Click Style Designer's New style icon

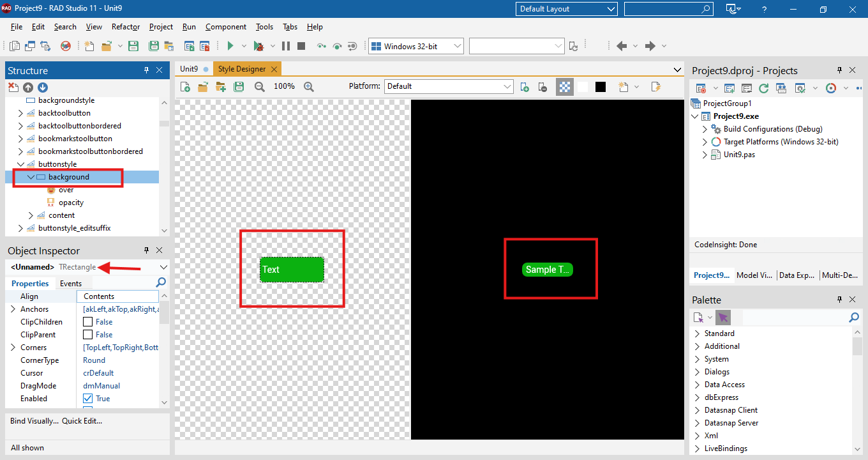click(x=186, y=86)
